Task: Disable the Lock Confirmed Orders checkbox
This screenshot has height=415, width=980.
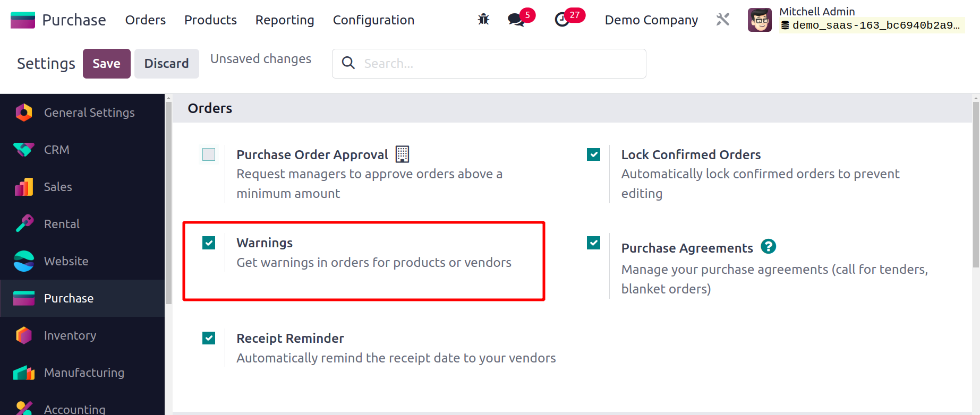Action: (x=593, y=154)
